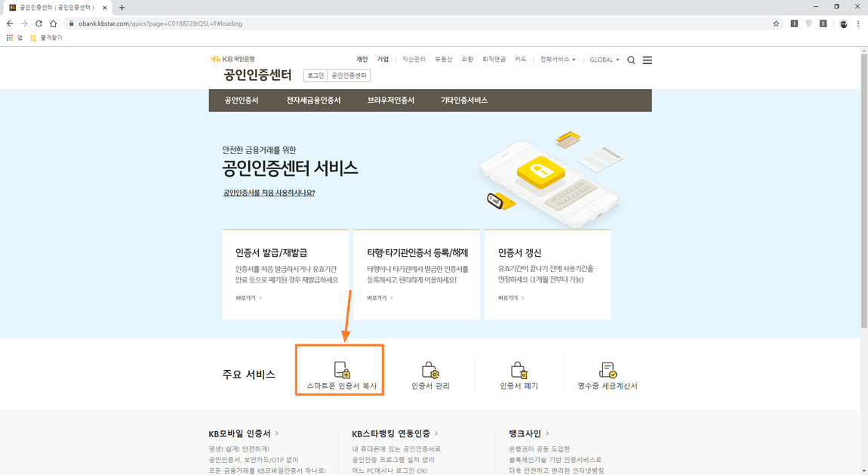
Task: Bookmark this page with star icon
Action: coord(776,23)
